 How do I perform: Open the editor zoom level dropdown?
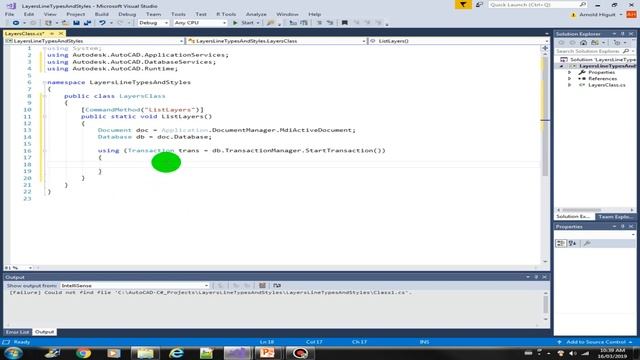(x=18, y=268)
